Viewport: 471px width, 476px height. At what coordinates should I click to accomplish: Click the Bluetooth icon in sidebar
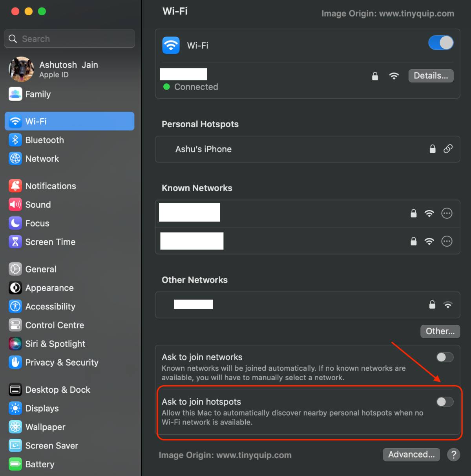pos(15,140)
